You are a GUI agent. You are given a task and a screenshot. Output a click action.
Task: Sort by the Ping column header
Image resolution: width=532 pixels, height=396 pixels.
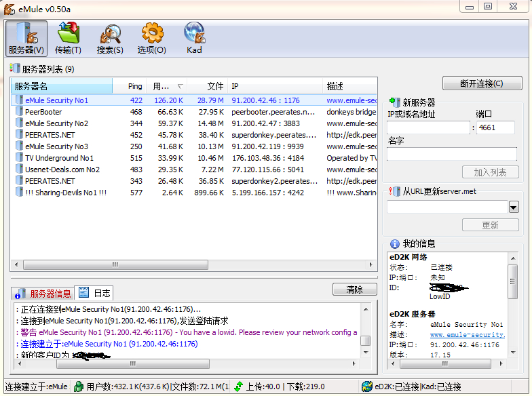click(130, 86)
